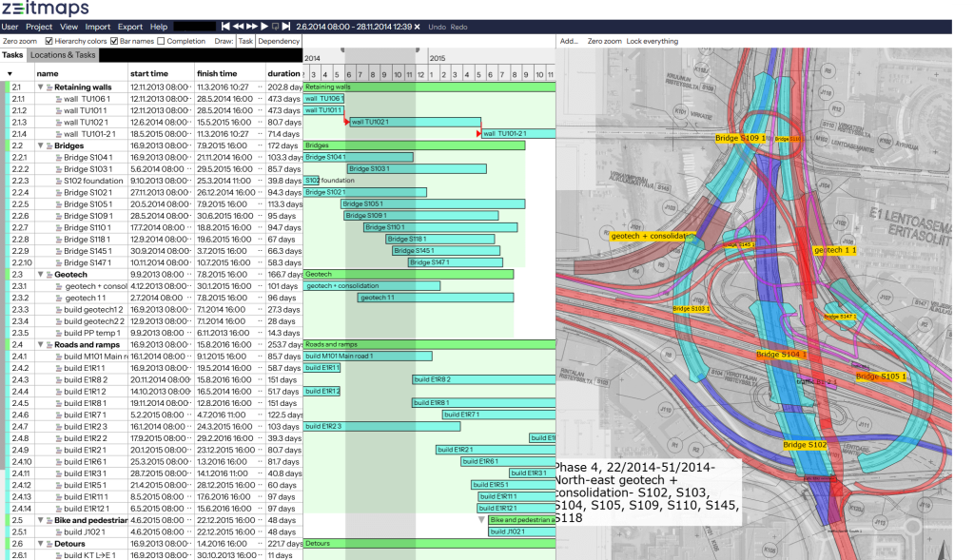Open the View menu

click(x=68, y=27)
